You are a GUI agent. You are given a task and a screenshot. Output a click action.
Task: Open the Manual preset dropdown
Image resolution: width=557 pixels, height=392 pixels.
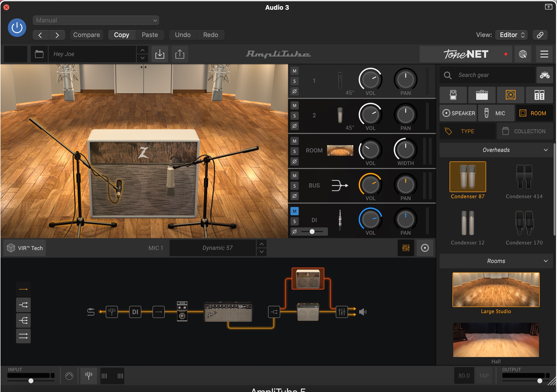tap(96, 20)
